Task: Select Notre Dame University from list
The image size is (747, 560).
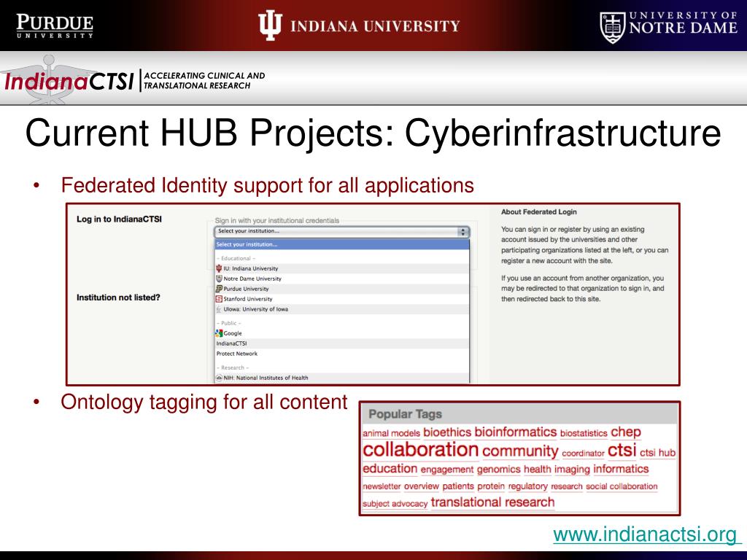Action: point(341,279)
